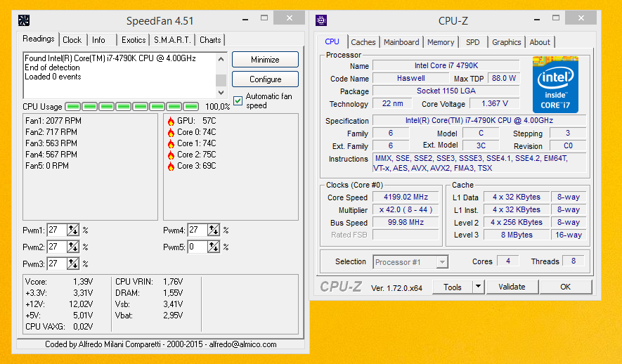622x364 pixels.
Task: Click OK in CPU-Z
Action: 566,287
